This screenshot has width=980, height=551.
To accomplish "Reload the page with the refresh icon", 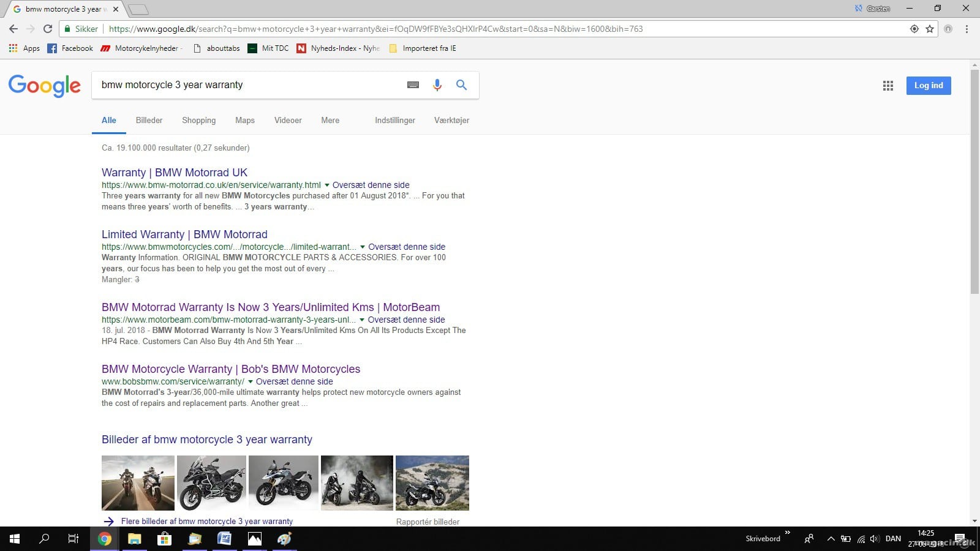I will (48, 29).
